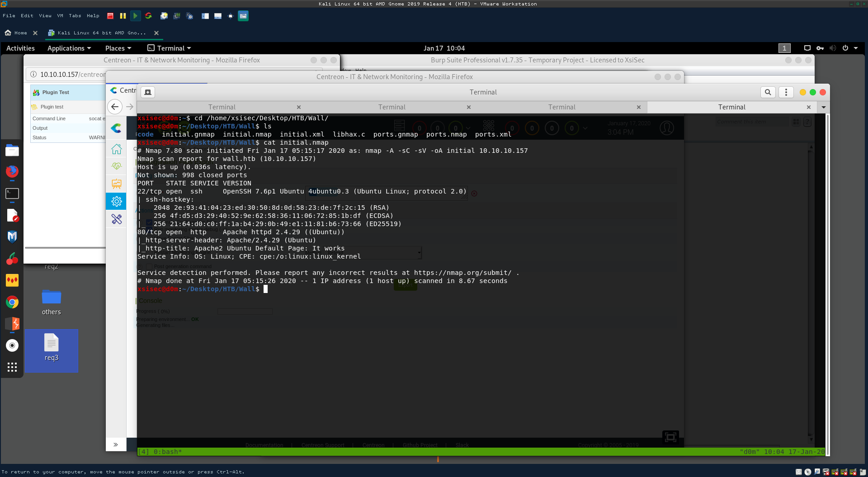
Task: Launch Burp Suite from the dock
Action: pos(12,324)
